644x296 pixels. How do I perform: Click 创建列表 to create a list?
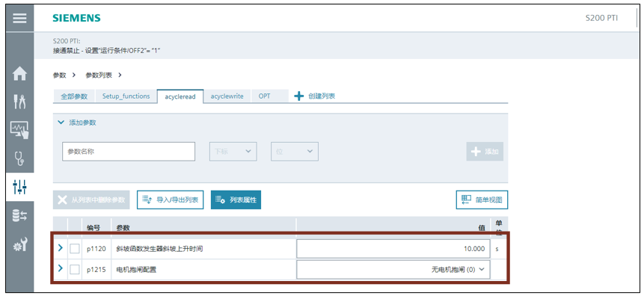click(322, 96)
